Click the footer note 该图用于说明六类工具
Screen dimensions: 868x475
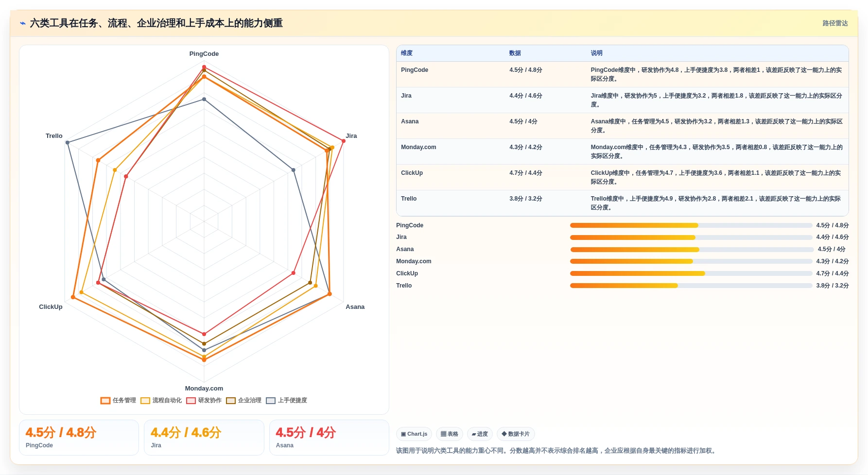[557, 451]
